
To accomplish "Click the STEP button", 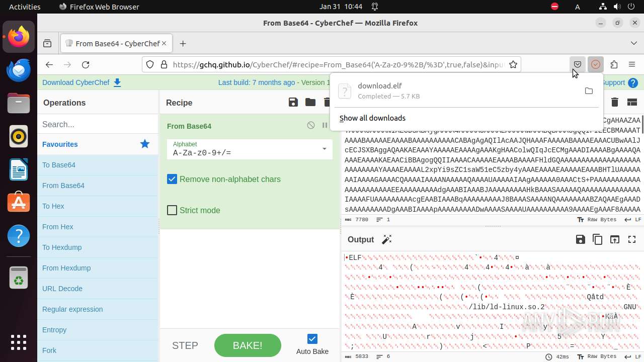I will [185, 345].
